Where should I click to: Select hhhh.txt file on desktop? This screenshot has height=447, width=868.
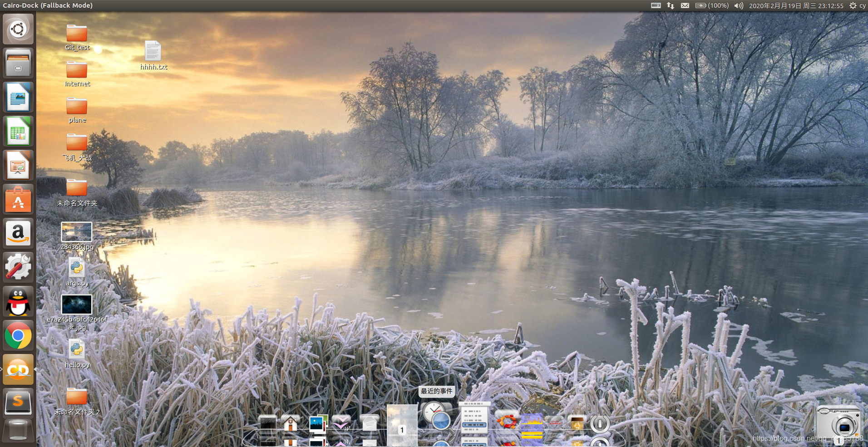click(x=153, y=55)
